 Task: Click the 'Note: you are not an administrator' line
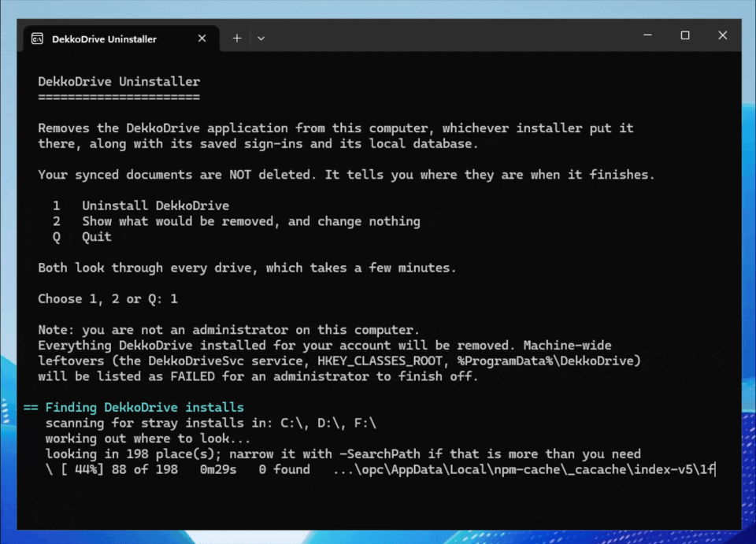(229, 330)
